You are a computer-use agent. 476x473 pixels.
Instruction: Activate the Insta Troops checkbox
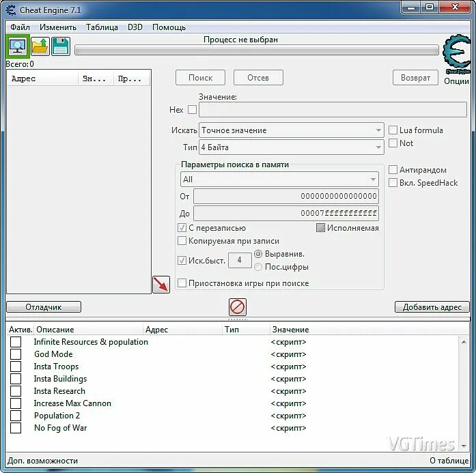click(16, 367)
